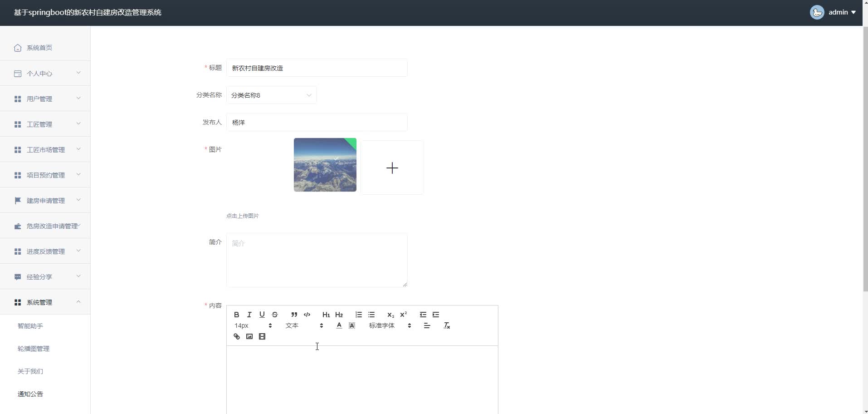Click the uploaded mountain image thumbnail
The height and width of the screenshot is (414, 868).
325,165
